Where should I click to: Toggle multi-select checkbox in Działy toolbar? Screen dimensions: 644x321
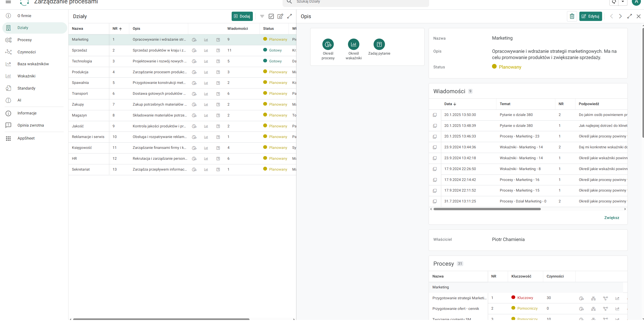coord(271,16)
